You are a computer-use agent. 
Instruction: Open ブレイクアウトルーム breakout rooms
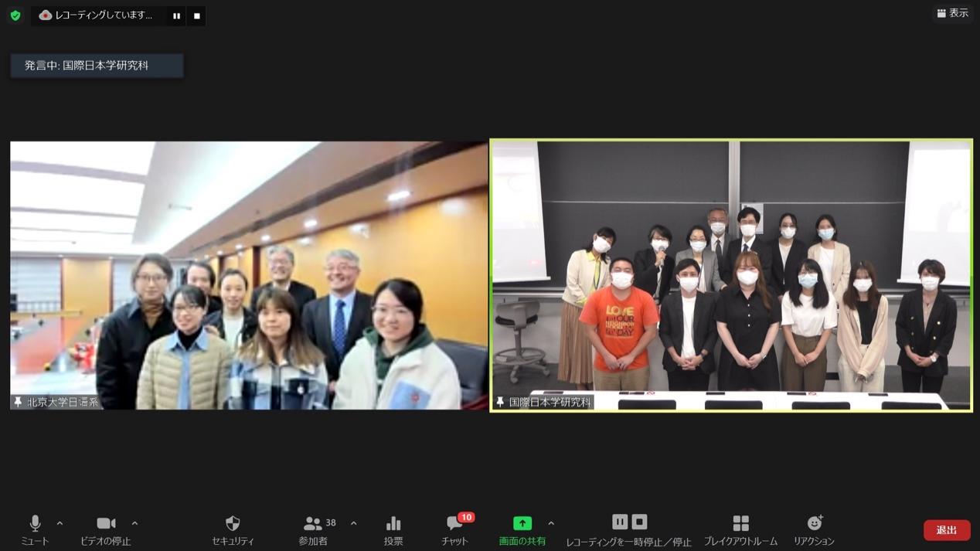pyautogui.click(x=740, y=529)
